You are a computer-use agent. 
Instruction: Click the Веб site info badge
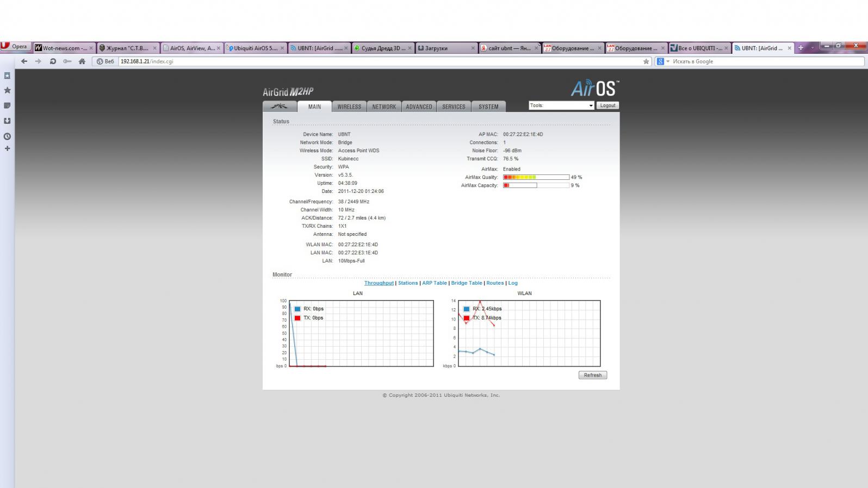click(x=106, y=61)
